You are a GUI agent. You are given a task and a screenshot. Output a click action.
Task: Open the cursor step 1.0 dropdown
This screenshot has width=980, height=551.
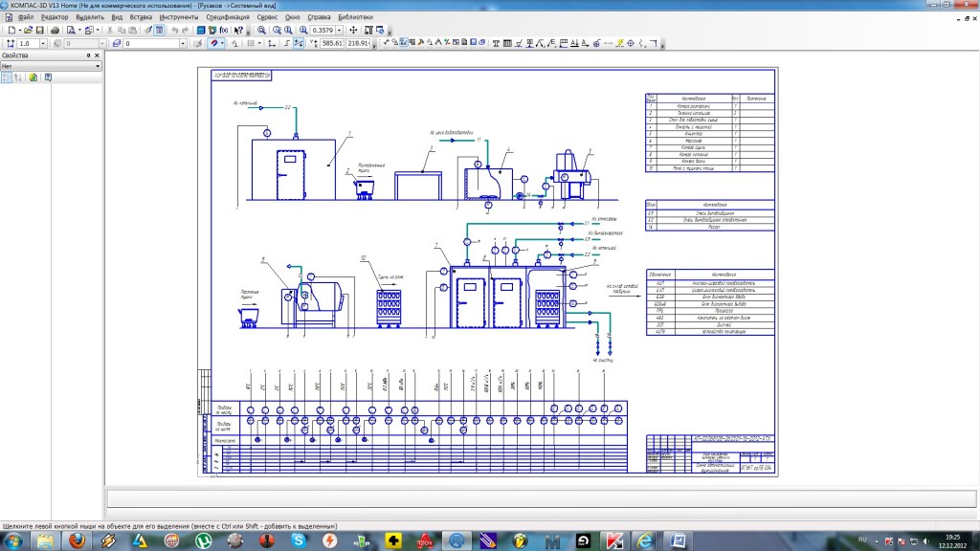(43, 43)
